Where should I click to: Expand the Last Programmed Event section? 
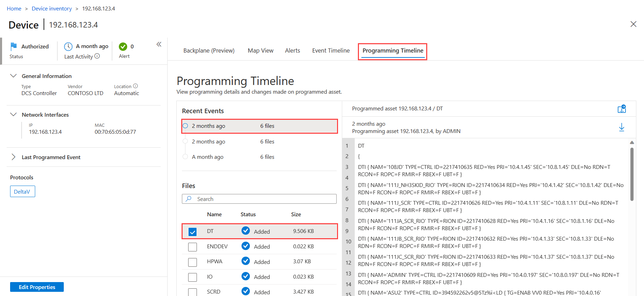point(14,157)
